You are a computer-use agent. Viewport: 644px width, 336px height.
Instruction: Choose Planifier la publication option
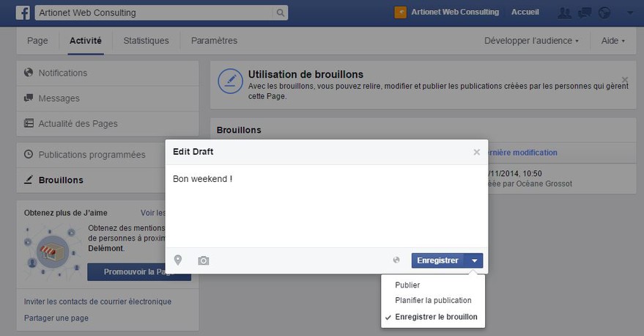[433, 300]
